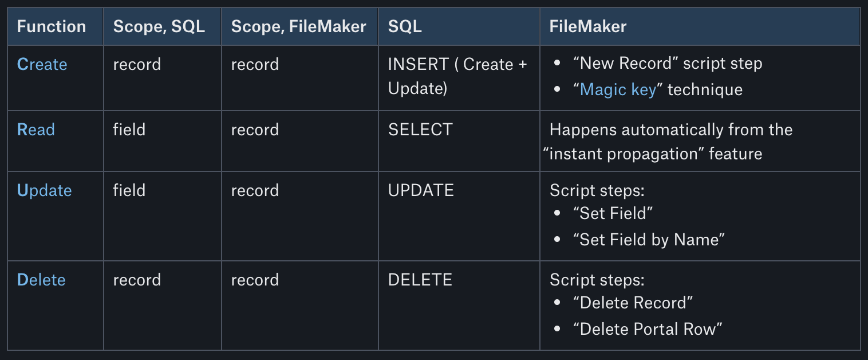This screenshot has height=360, width=868.
Task: Open the Delete function link
Action: click(x=41, y=280)
